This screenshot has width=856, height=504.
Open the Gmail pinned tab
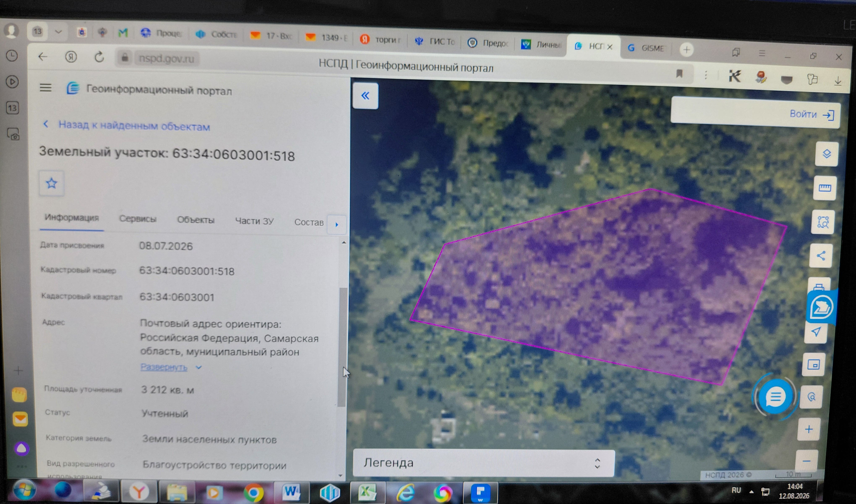(x=123, y=33)
